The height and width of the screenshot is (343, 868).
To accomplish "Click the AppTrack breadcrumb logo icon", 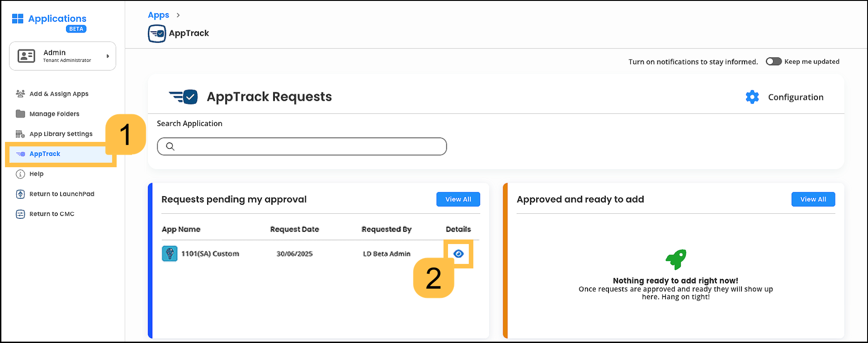I will (x=157, y=33).
